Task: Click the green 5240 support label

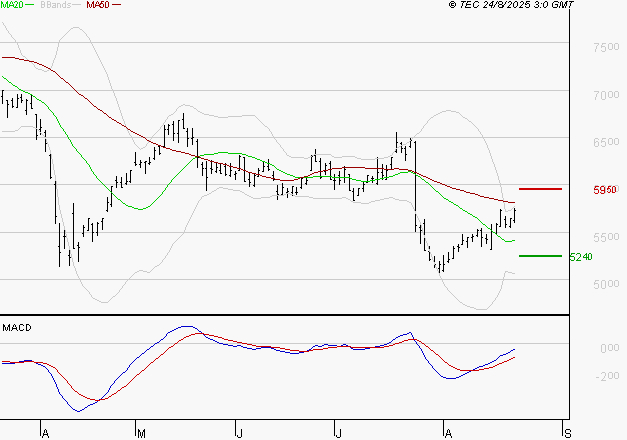Action: point(581,257)
